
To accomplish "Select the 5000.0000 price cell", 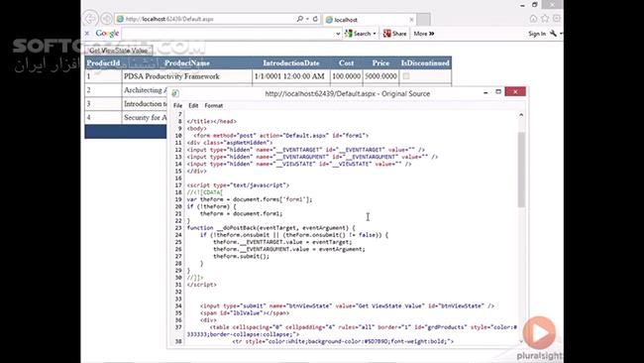I will point(380,76).
